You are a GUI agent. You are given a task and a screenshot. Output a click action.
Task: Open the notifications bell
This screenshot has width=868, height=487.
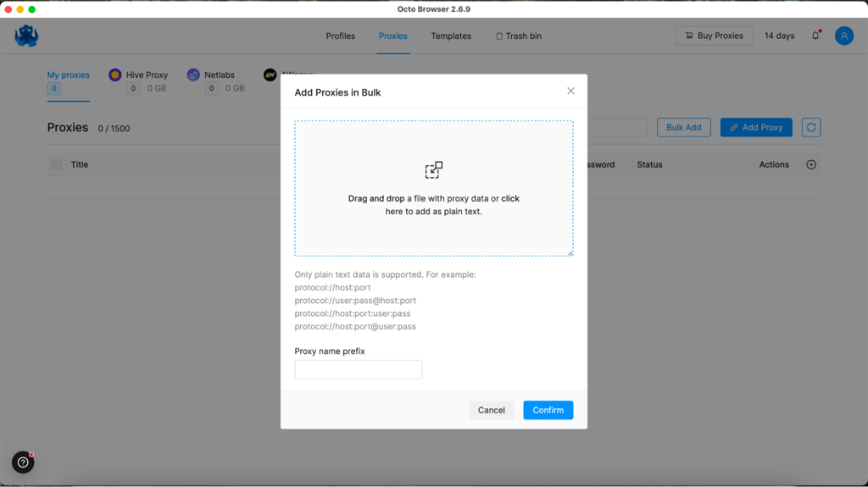815,36
